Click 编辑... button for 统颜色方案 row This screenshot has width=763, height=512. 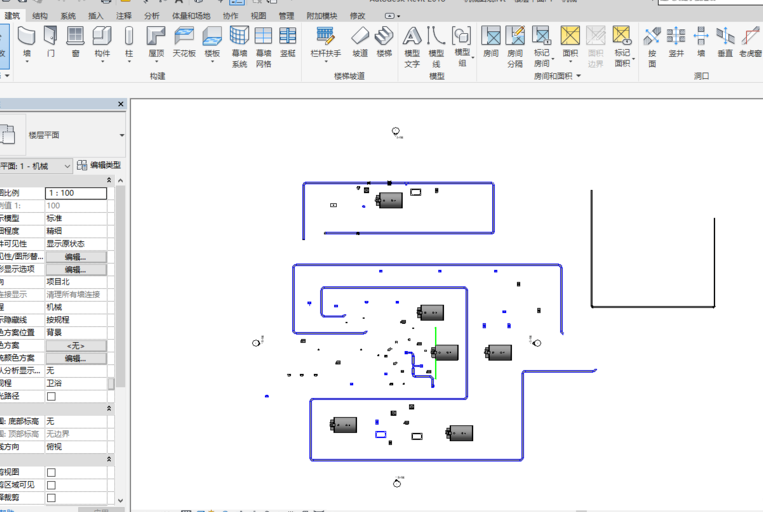[x=76, y=358]
